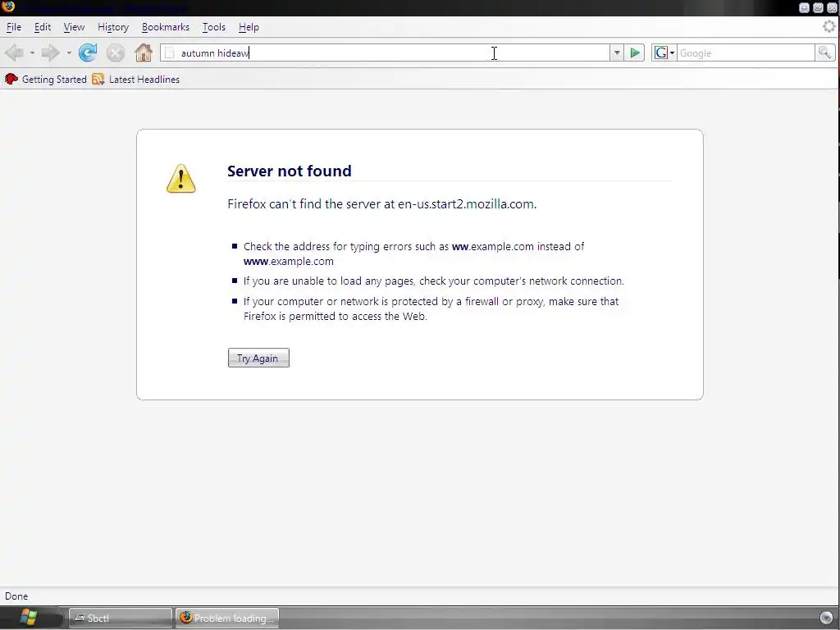Click the firewall or proxy bullet text
Image resolution: width=840 pixels, height=630 pixels.
(x=431, y=308)
